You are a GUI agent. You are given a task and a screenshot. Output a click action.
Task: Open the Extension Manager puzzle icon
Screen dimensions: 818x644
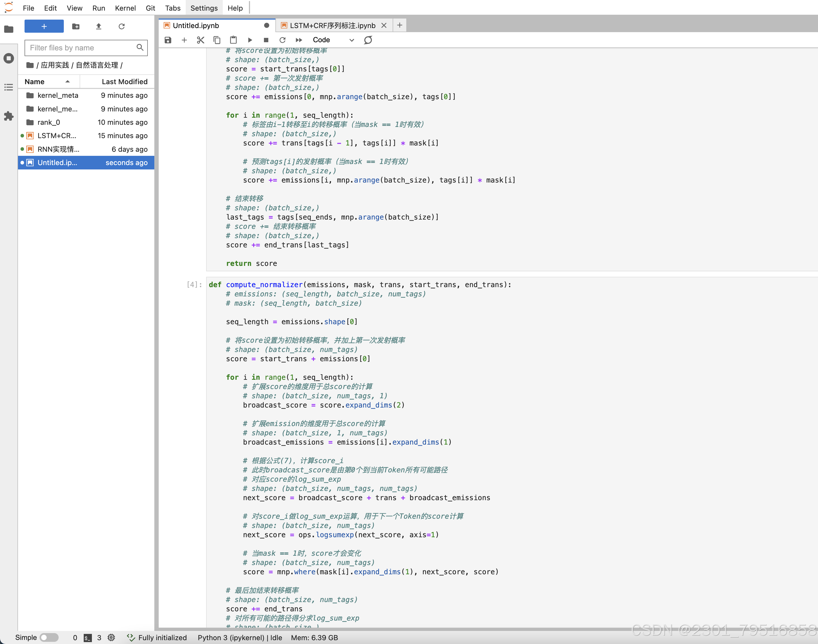click(9, 116)
